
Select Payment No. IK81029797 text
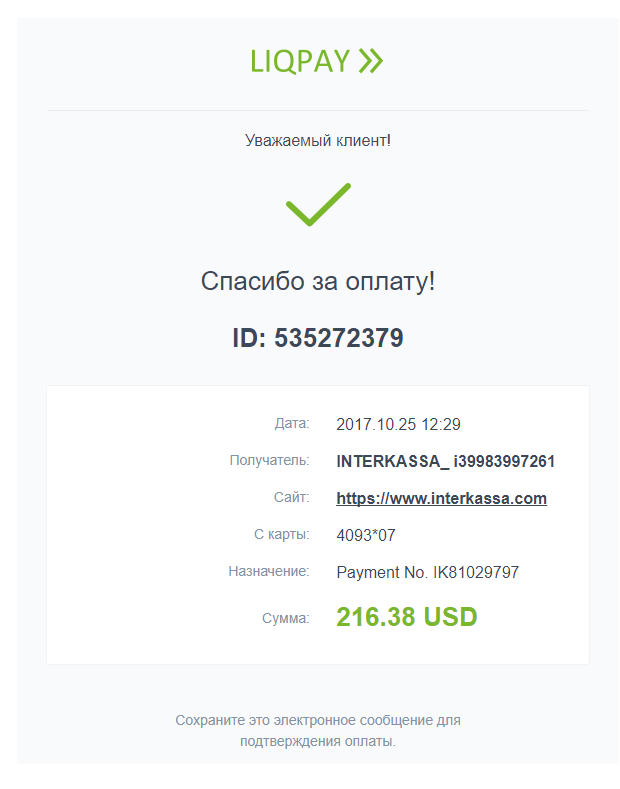pos(427,572)
